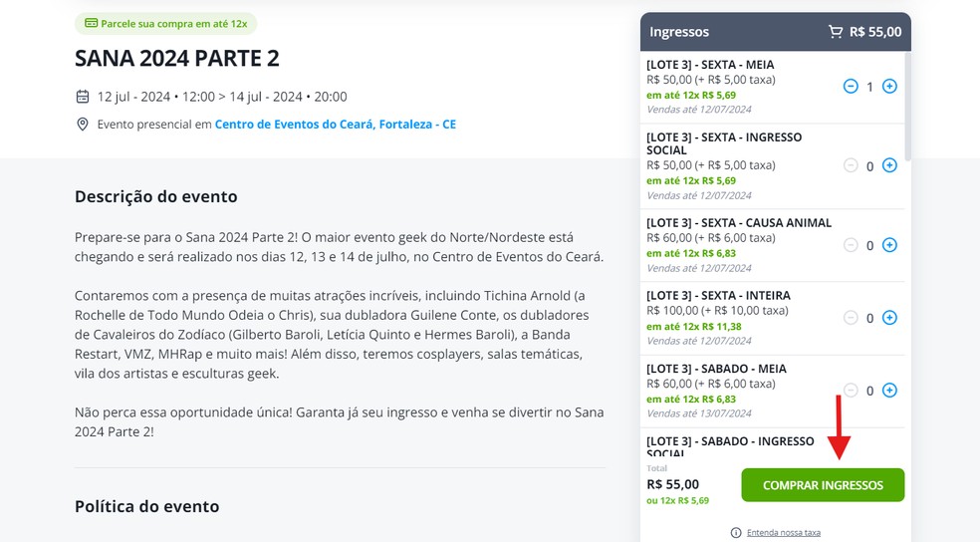980x542 pixels.
Task: Open Centro de Eventos do Ceará link
Action: (335, 125)
